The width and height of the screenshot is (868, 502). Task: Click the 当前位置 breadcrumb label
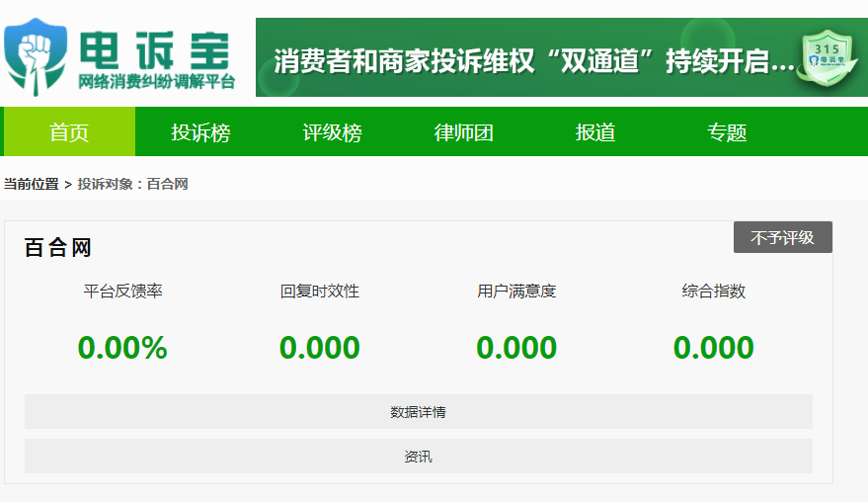pos(31,185)
